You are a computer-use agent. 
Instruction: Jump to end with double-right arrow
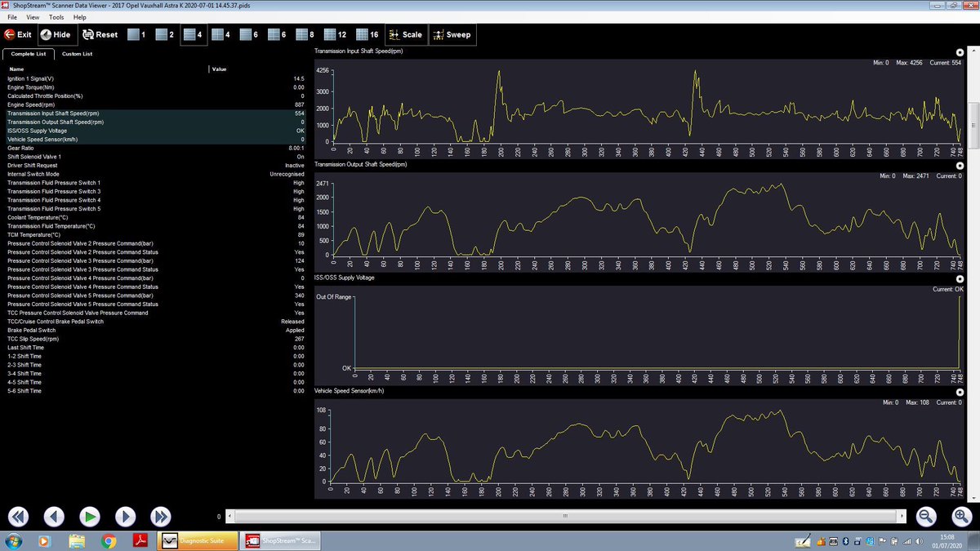161,516
